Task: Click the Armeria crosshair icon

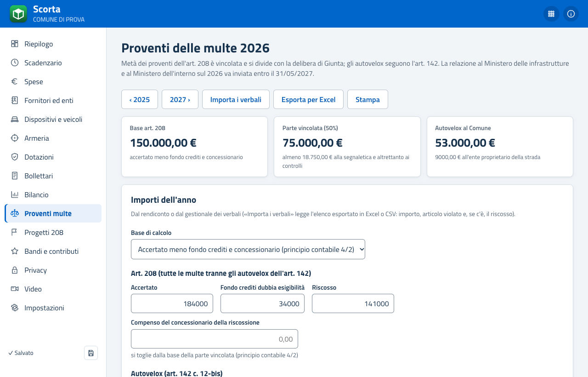Action: 15,138
